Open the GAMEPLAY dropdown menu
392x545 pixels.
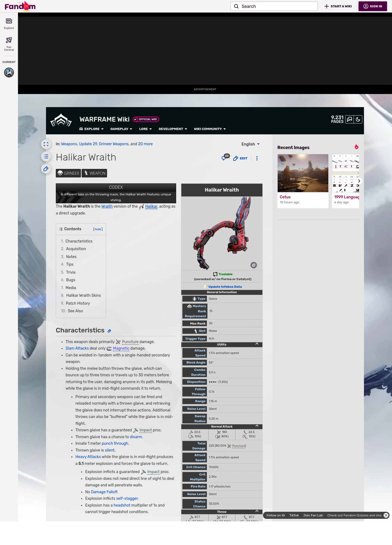(x=121, y=129)
